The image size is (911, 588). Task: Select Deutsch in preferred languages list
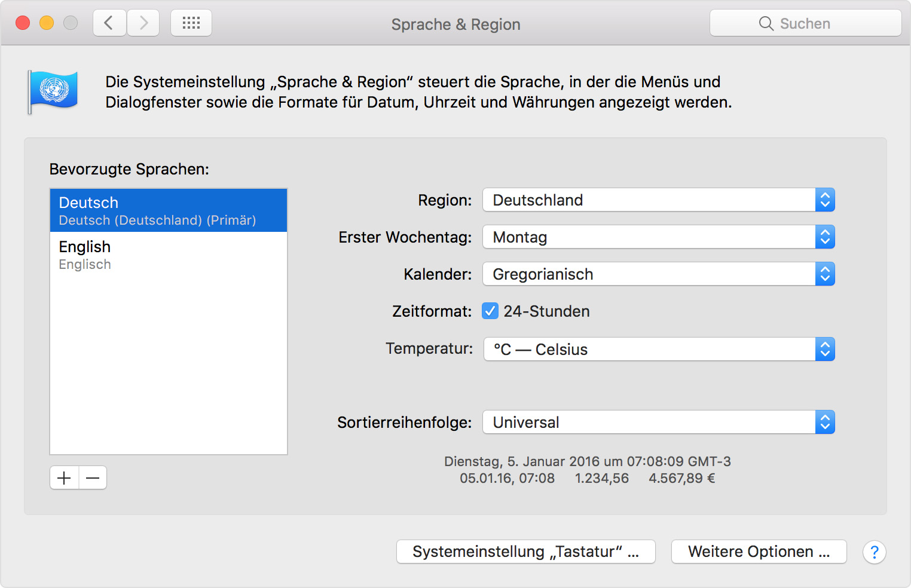click(169, 210)
